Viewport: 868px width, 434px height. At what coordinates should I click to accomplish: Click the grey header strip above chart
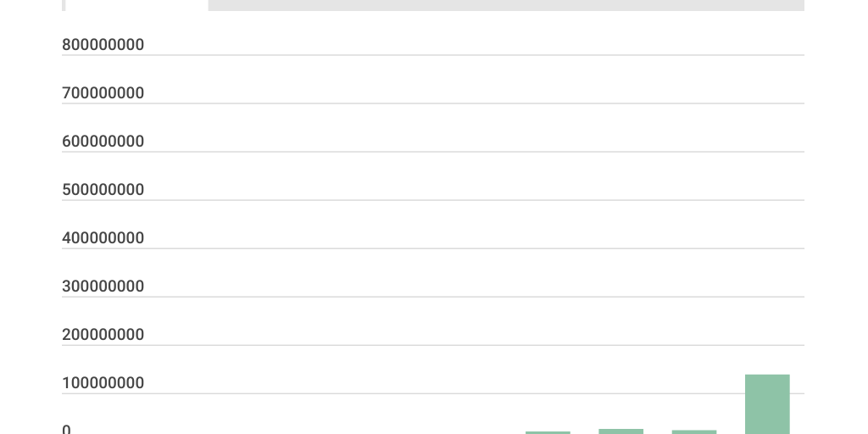point(505,4)
